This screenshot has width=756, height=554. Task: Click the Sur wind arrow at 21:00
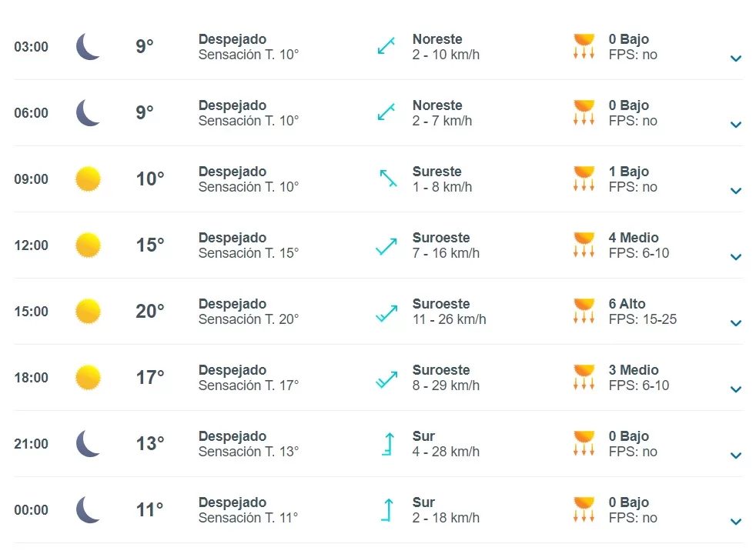[x=388, y=444]
